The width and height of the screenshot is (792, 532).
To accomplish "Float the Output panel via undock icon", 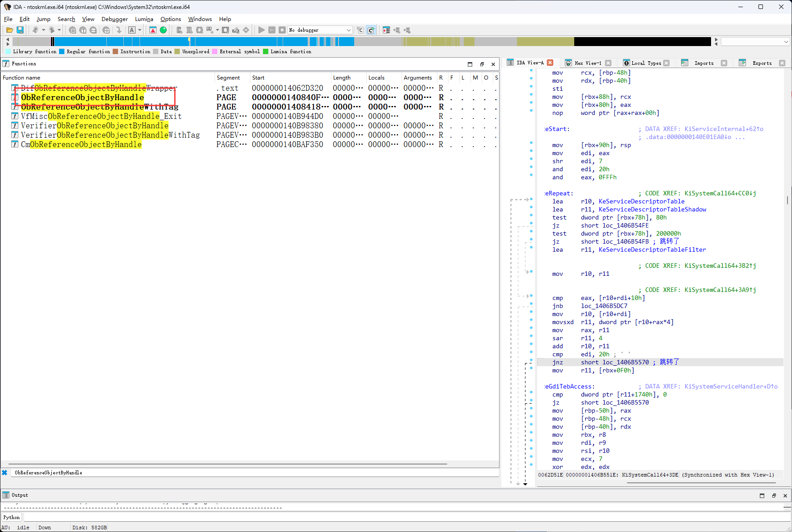I will coord(774,495).
